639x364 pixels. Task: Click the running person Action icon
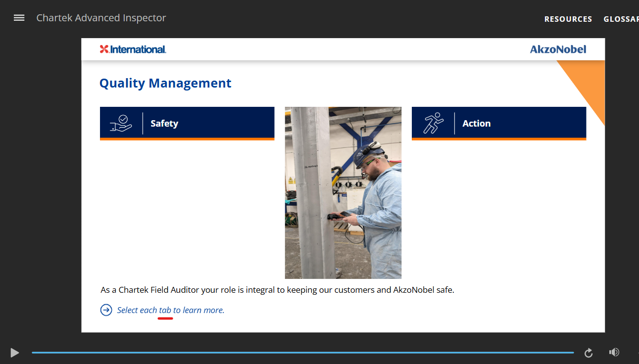pyautogui.click(x=433, y=124)
